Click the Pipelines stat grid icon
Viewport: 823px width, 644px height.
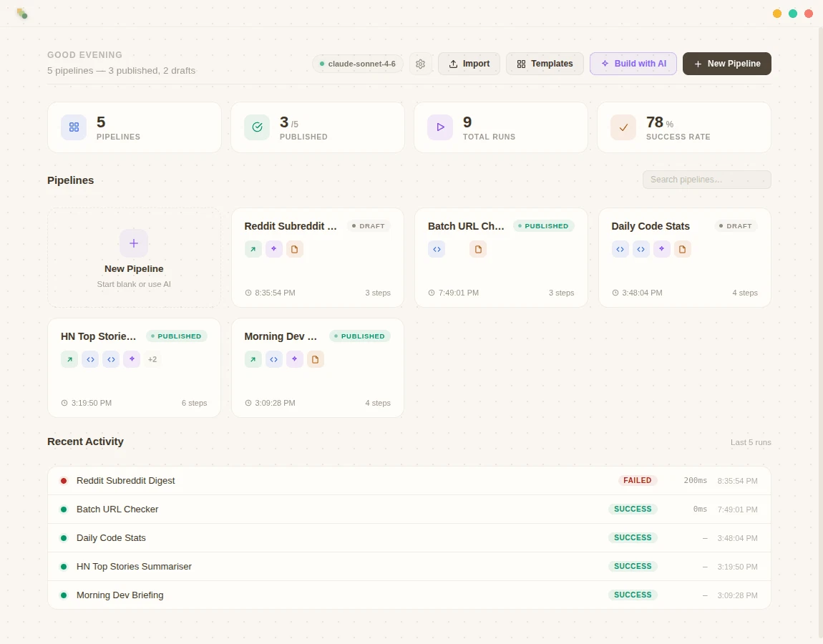pyautogui.click(x=74, y=127)
